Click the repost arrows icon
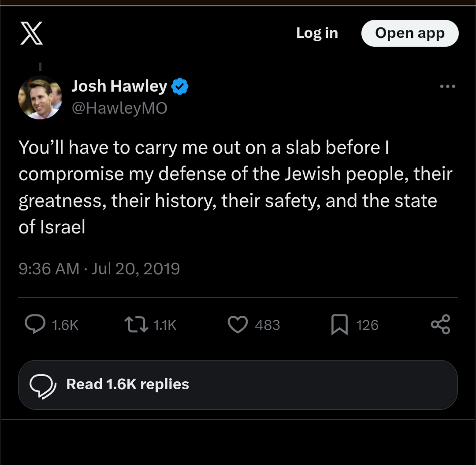476x465 pixels. [136, 325]
